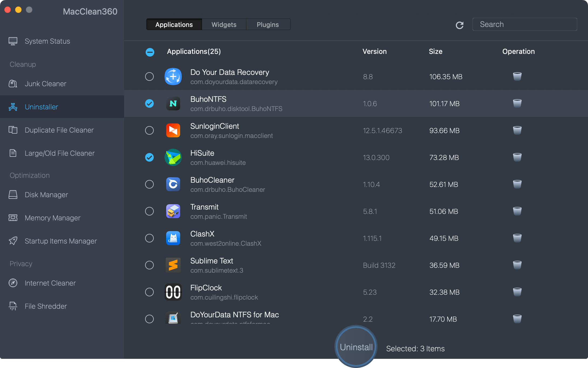The width and height of the screenshot is (588, 368).
Task: Click the Uninstall button
Action: (x=356, y=347)
